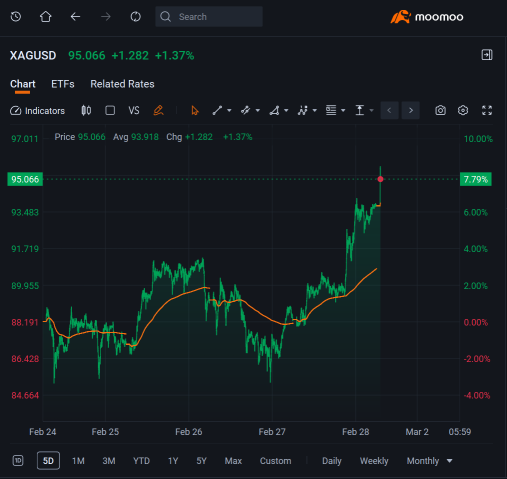Select the 3M time range
The image size is (507, 479).
pyautogui.click(x=109, y=461)
